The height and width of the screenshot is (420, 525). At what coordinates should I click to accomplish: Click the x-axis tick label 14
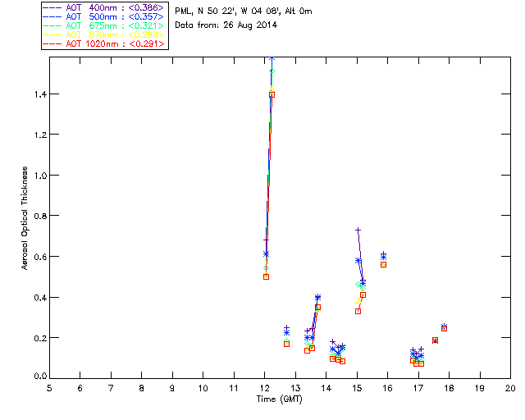pos(326,388)
